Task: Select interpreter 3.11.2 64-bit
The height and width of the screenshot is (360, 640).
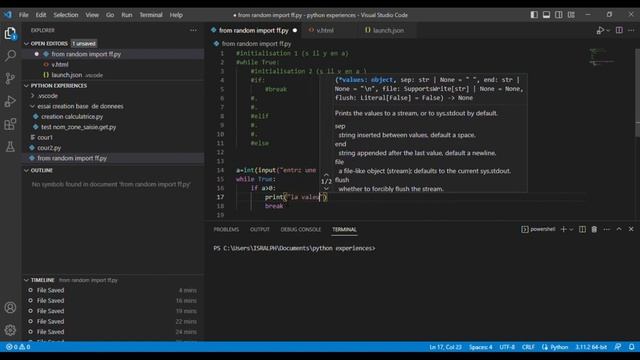Action: (x=591, y=347)
